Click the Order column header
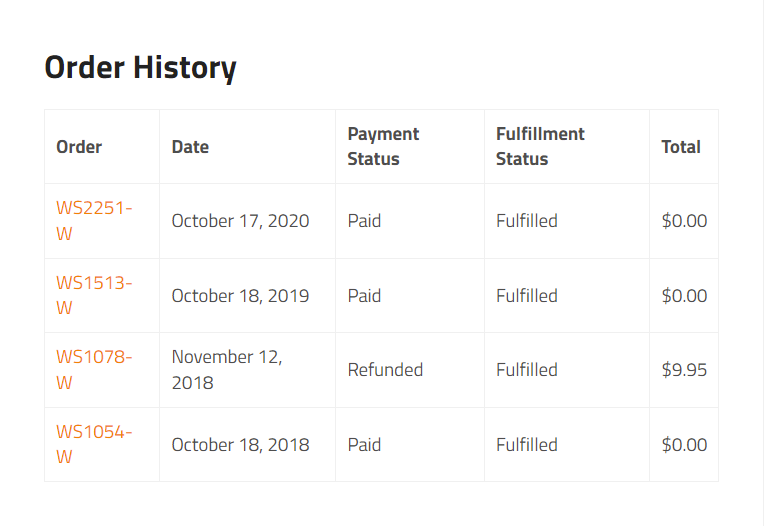 pos(79,147)
